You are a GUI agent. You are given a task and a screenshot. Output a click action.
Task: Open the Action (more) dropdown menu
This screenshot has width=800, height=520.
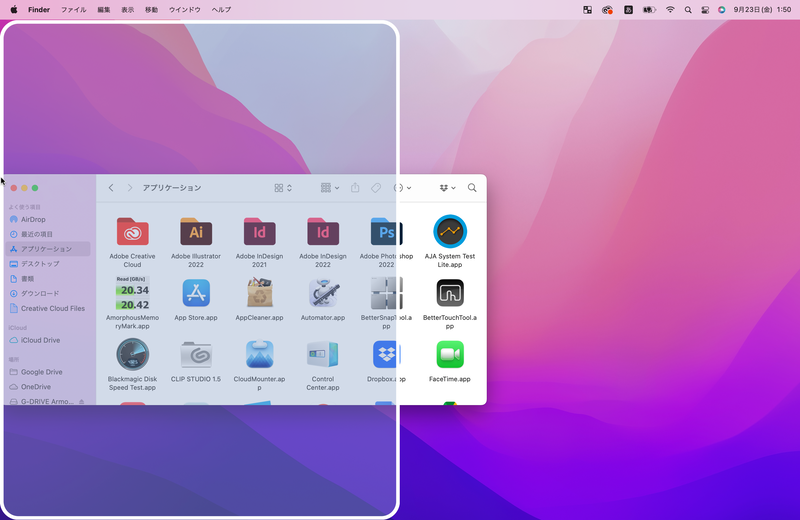[403, 188]
